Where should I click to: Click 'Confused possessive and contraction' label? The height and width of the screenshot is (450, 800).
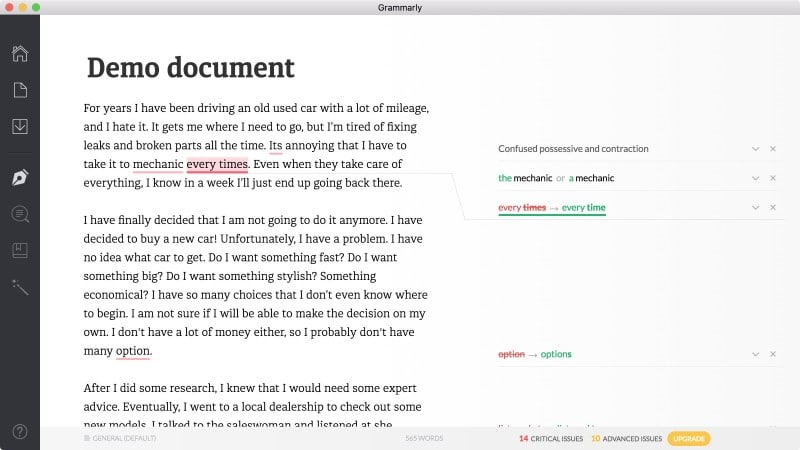(573, 149)
